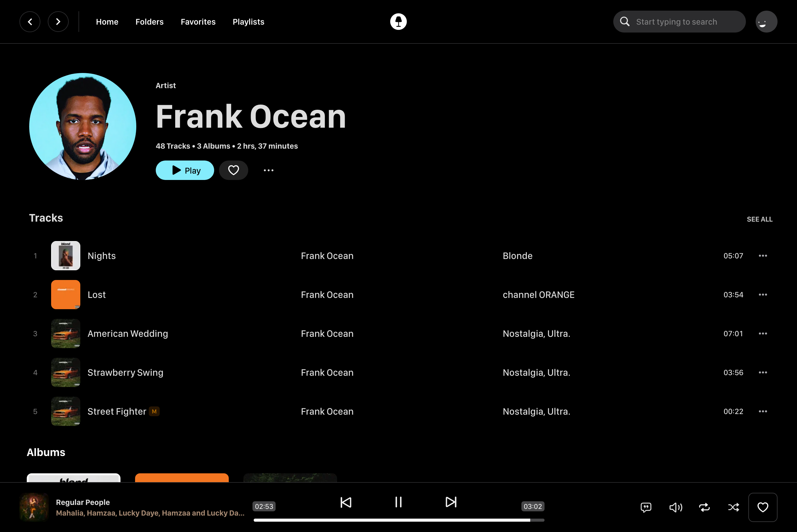Open the artist more options menu
This screenshot has width=797, height=532.
(x=269, y=170)
